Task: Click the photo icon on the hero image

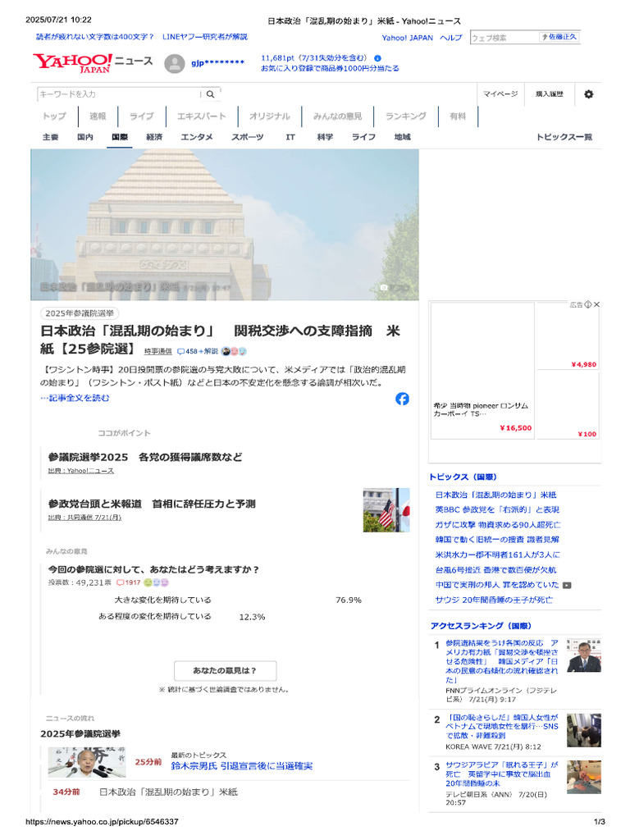Action: 384,288
